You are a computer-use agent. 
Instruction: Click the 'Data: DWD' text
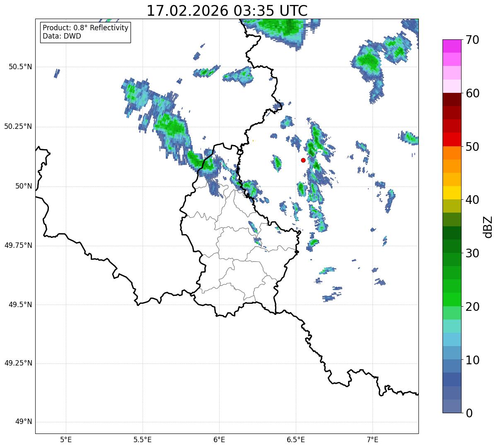pos(62,36)
